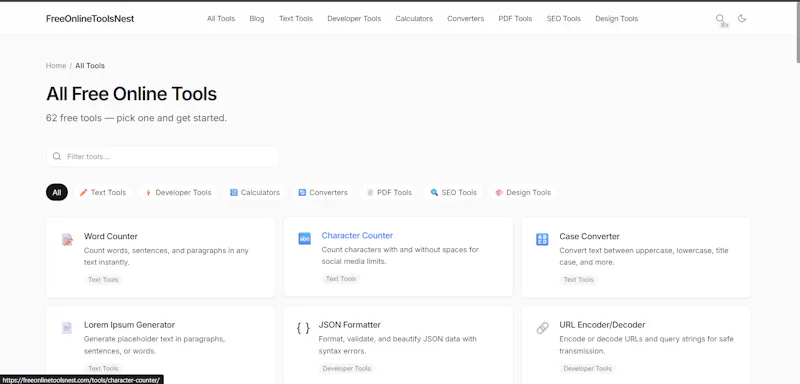
Task: Click Developer Tools tag under JSON Formatter
Action: [346, 368]
